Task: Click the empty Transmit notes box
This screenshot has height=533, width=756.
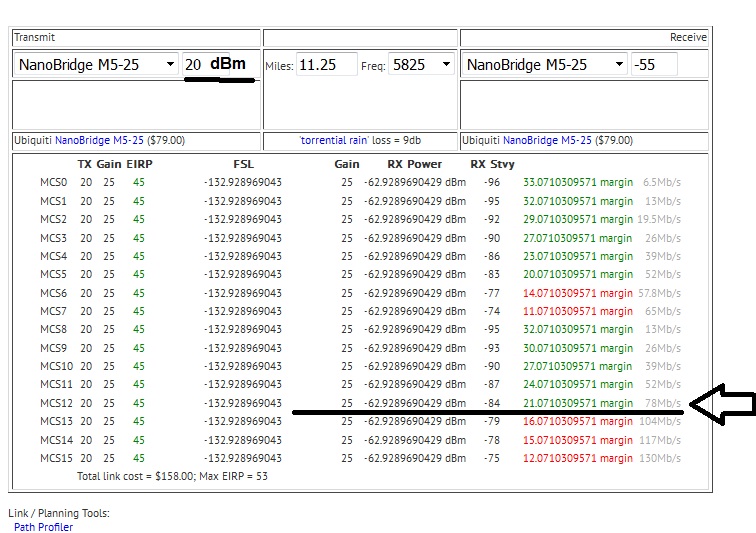Action: point(136,105)
